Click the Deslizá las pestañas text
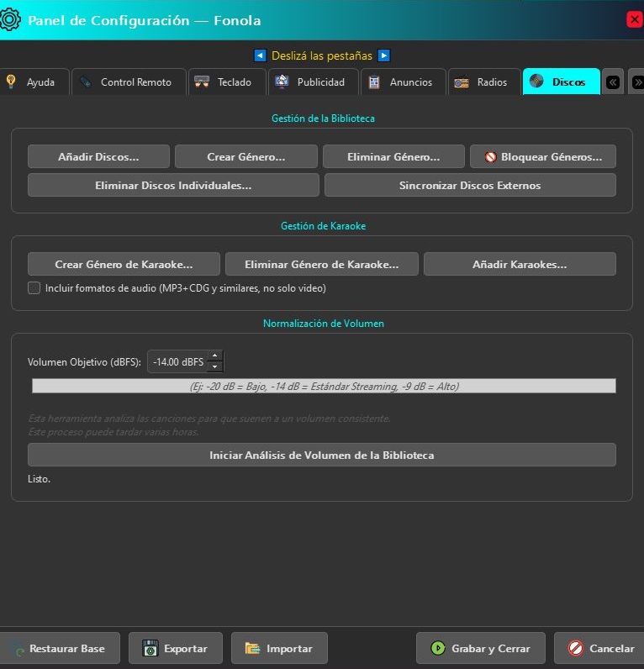This screenshot has width=644, height=669. click(x=322, y=55)
